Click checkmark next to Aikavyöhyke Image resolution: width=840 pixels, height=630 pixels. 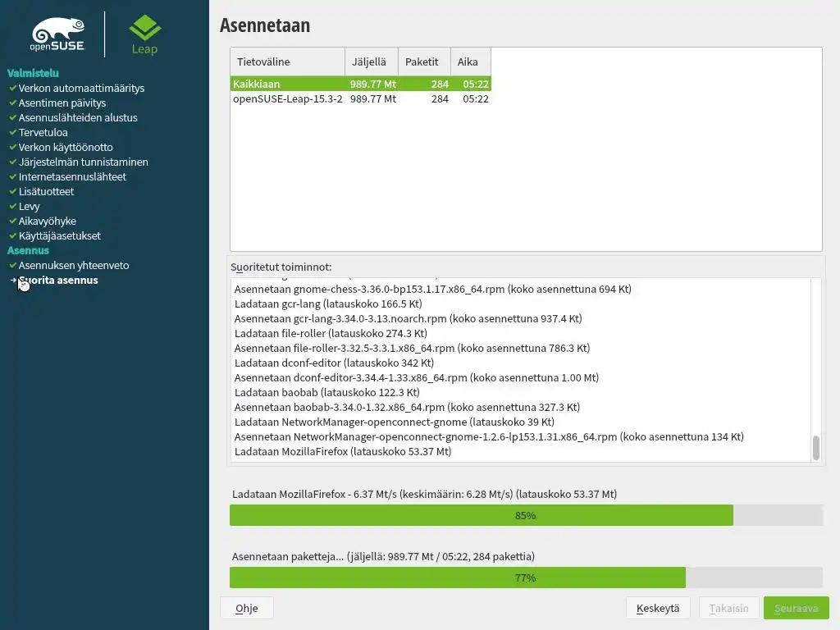13,221
